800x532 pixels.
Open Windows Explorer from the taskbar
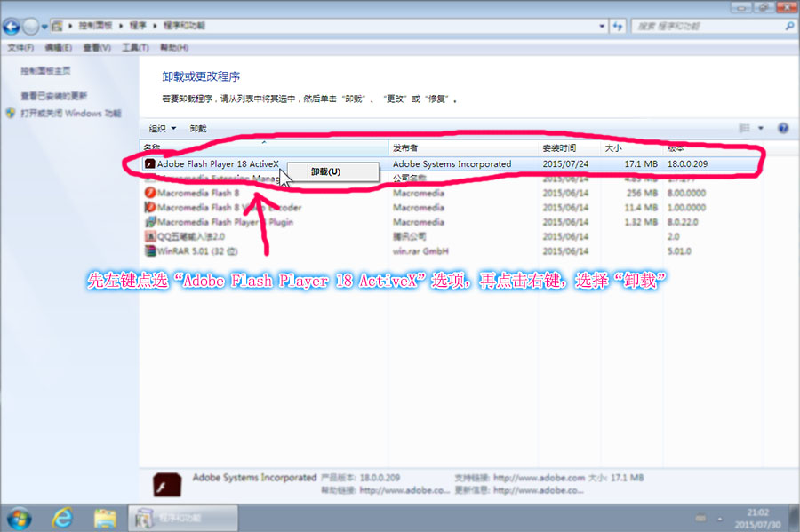pyautogui.click(x=106, y=519)
